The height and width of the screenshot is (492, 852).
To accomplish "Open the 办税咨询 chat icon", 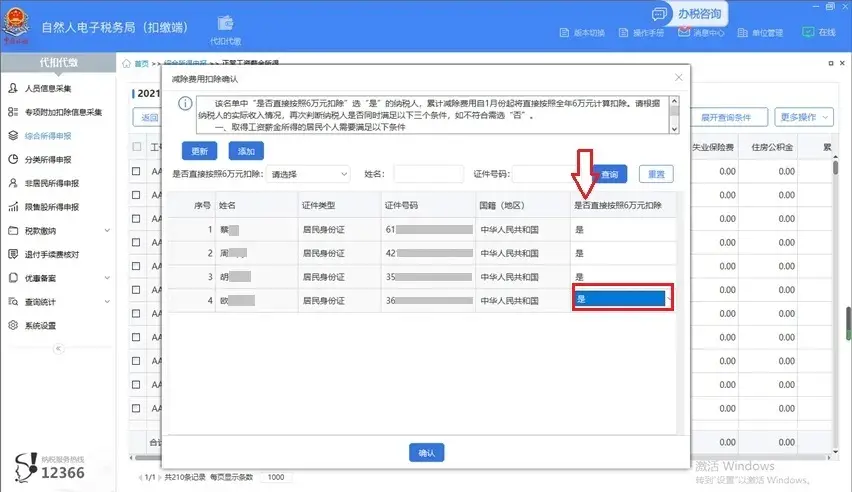I will pyautogui.click(x=659, y=14).
